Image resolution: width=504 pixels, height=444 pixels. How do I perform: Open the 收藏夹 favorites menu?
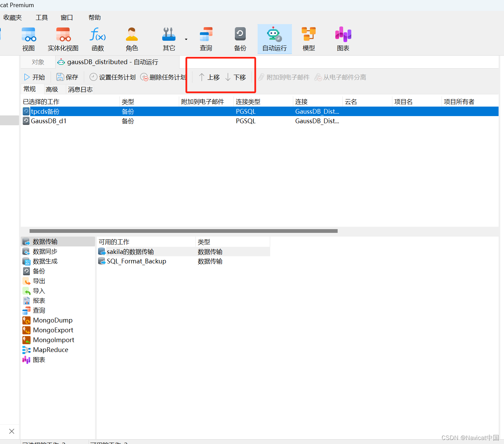[13, 18]
